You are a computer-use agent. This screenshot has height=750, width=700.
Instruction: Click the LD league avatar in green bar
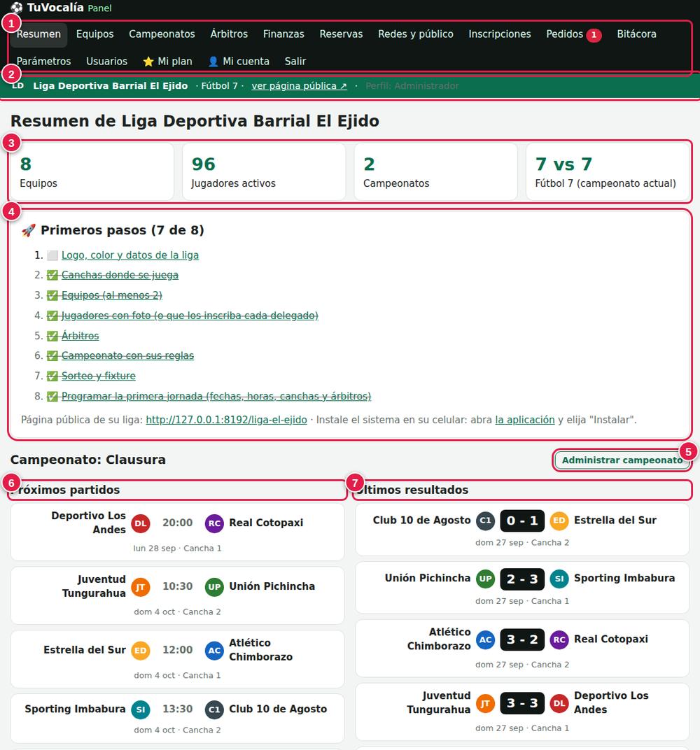[x=17, y=85]
